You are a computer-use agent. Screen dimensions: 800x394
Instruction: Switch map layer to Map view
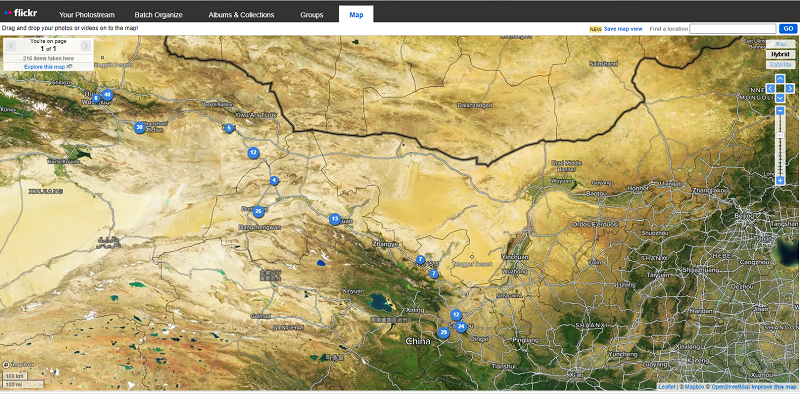(781, 44)
